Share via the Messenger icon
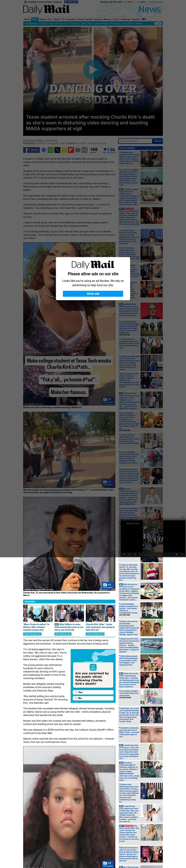This screenshot has width=186, height=868. 44,150
